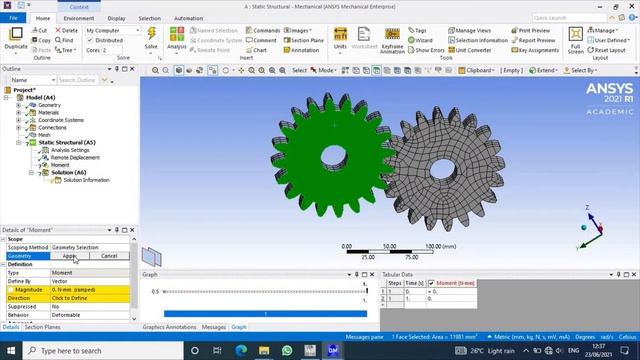
Task: Click the Direction 'Click to Define' field
Action: point(90,298)
